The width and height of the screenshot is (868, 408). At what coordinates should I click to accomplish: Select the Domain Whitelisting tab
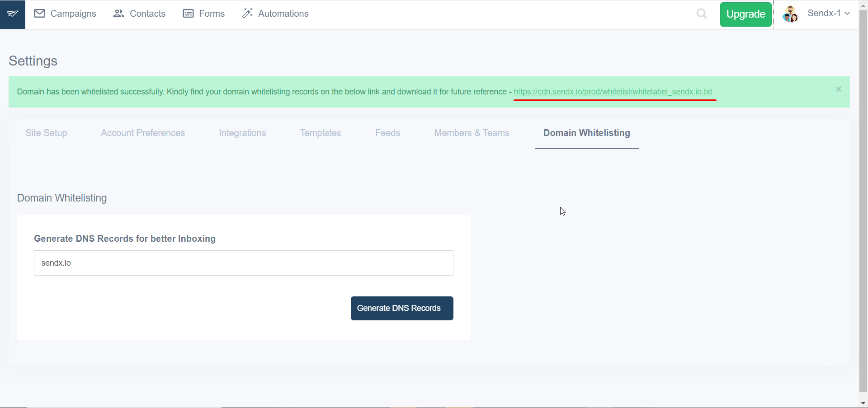(x=586, y=133)
